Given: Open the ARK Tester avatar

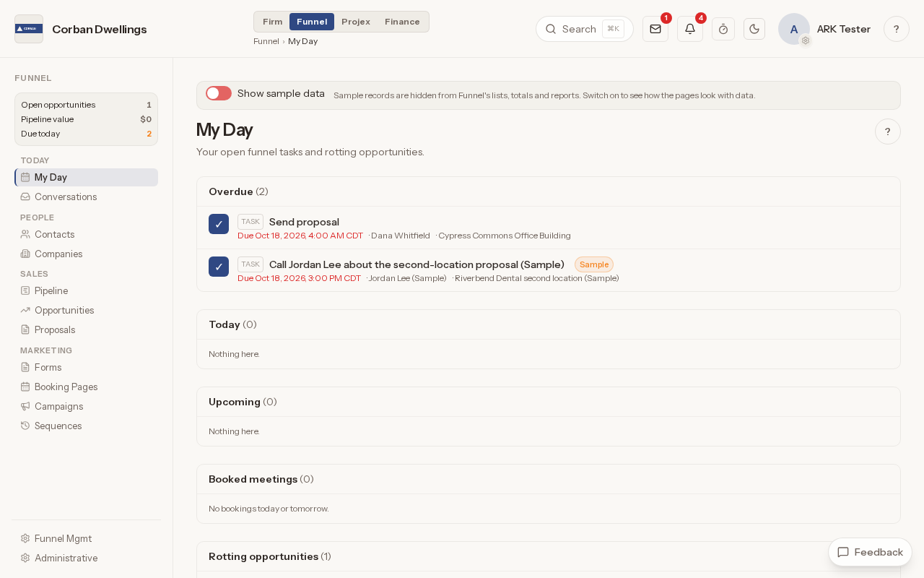Looking at the screenshot, I should [x=794, y=29].
